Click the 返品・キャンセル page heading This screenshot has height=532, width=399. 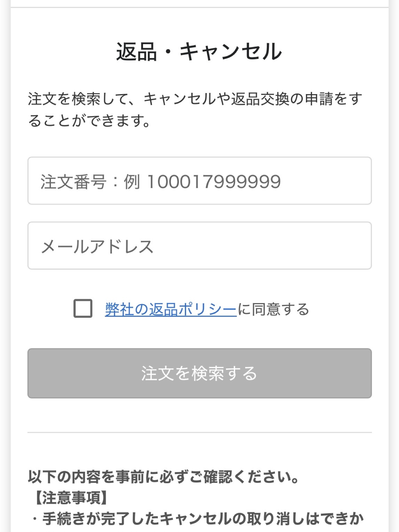tap(199, 52)
